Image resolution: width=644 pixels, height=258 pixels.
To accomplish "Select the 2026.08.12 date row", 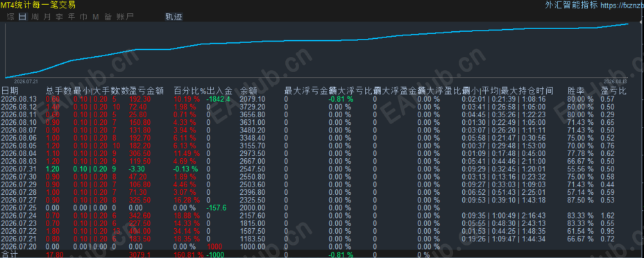I will click(19, 107).
